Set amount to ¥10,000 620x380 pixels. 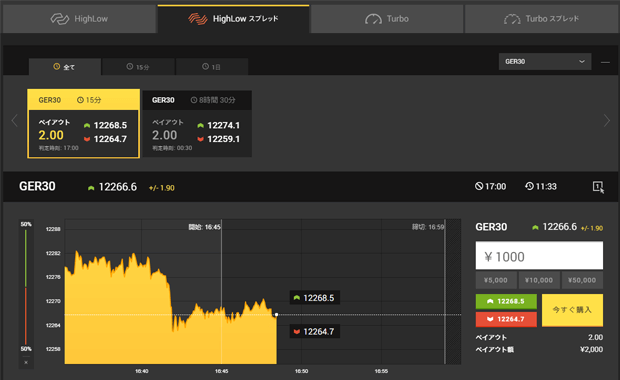click(539, 280)
